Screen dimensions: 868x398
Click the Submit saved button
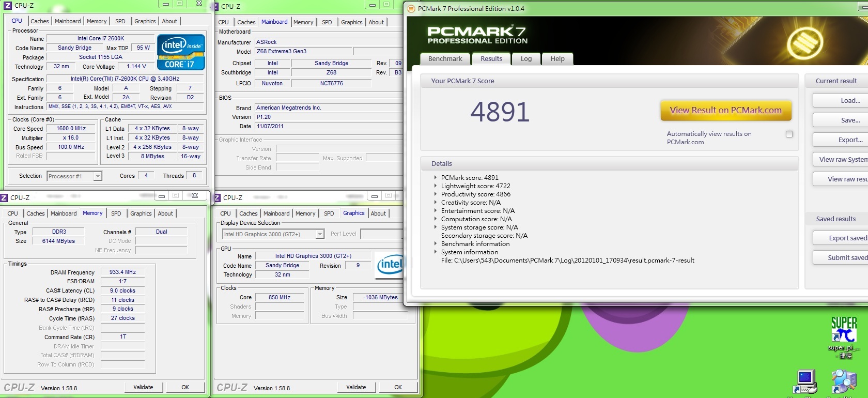click(x=841, y=257)
